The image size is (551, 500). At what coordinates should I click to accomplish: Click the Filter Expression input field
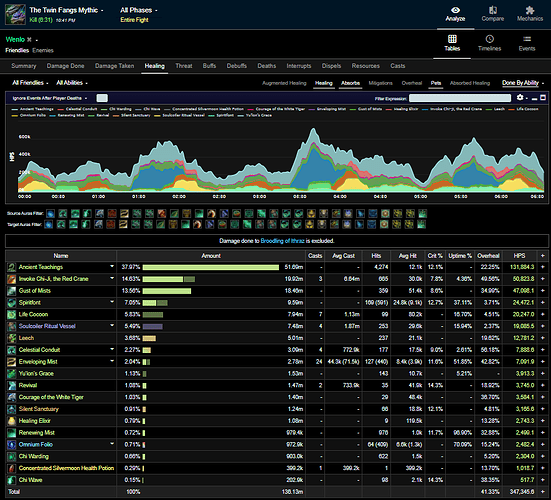coord(460,98)
